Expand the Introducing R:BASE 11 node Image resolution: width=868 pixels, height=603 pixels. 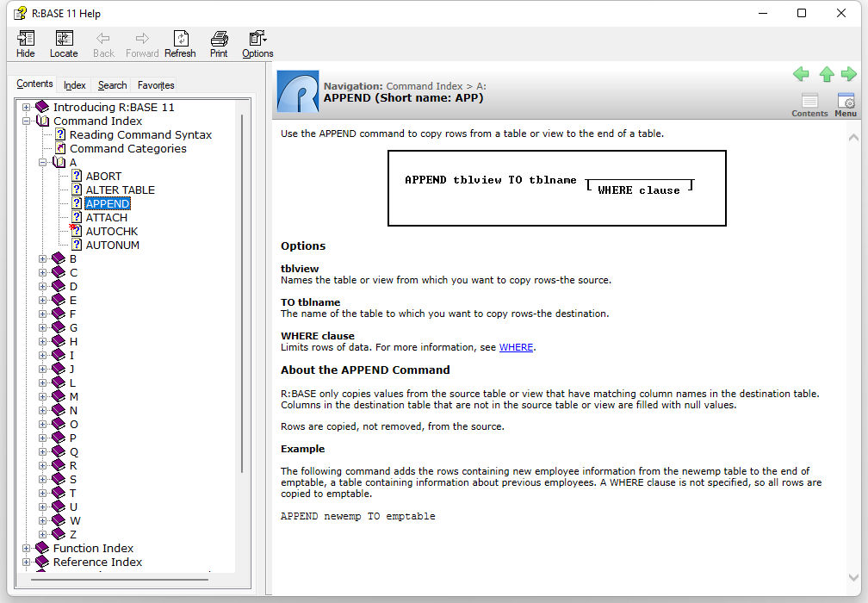tap(26, 108)
